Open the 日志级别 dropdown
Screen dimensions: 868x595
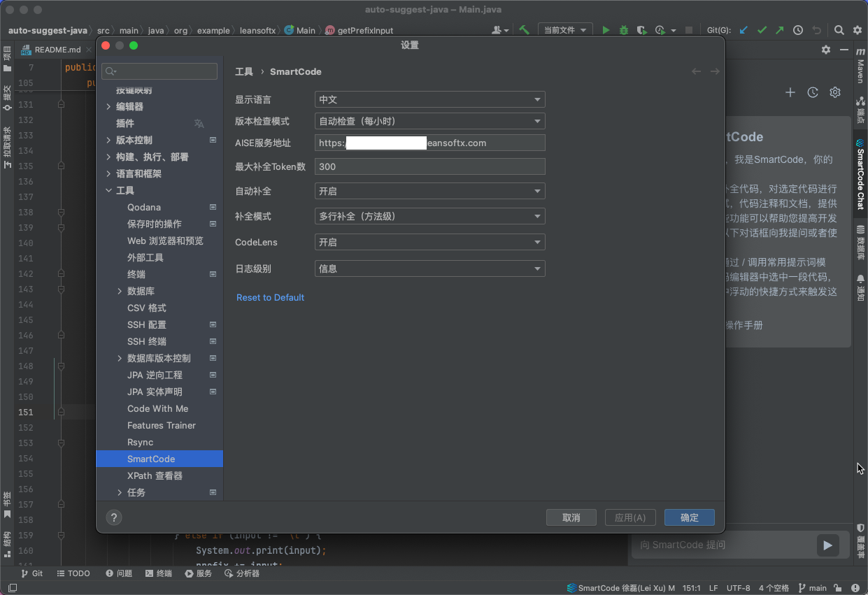tap(429, 268)
